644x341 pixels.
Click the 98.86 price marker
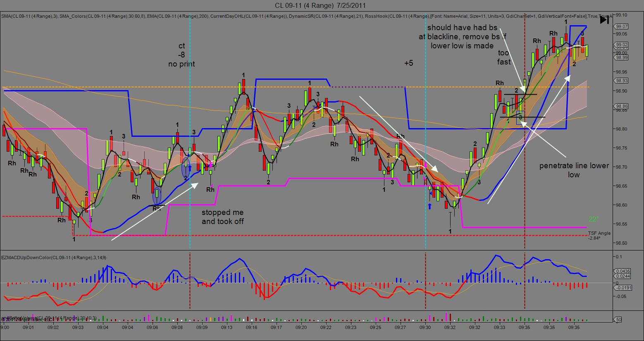622,107
